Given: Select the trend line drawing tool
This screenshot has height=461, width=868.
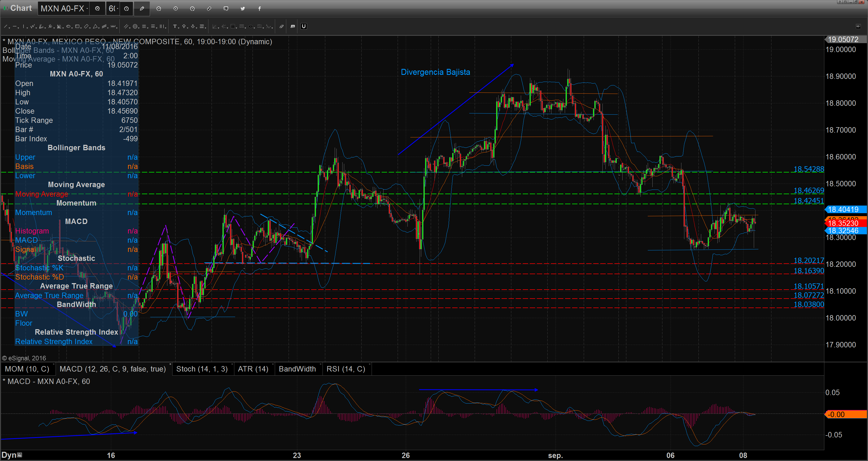Looking at the screenshot, I should point(5,26).
